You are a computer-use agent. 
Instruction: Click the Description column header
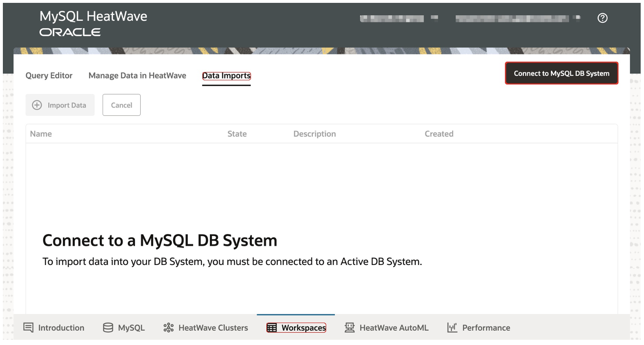coord(314,133)
